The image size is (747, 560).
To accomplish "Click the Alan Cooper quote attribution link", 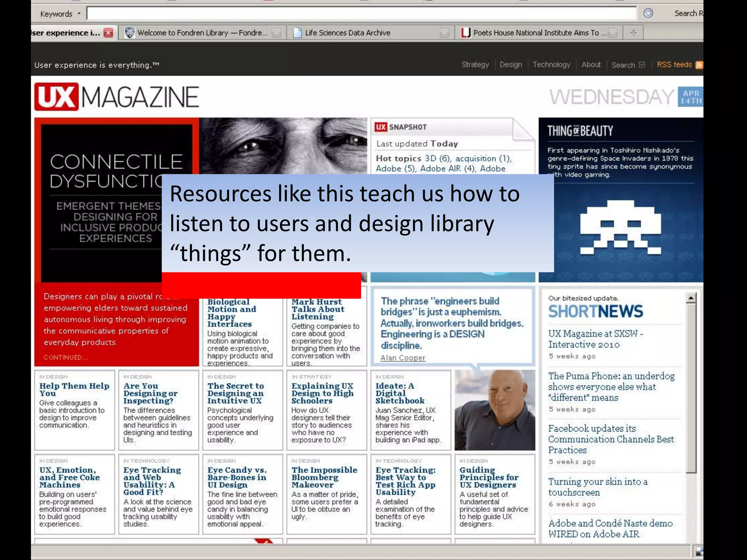I will coord(403,358).
